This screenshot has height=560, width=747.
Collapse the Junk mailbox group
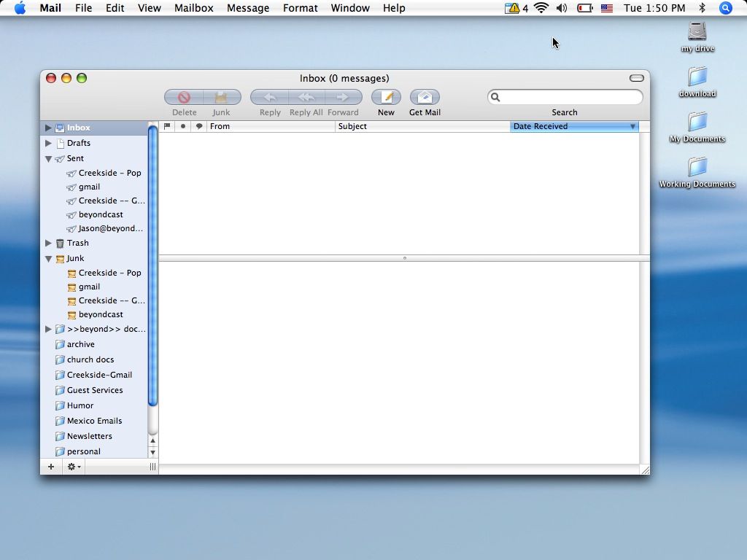[48, 258]
